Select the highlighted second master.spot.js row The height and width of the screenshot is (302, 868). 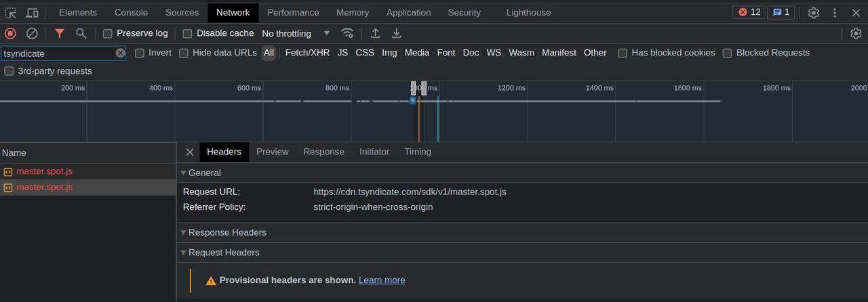88,188
